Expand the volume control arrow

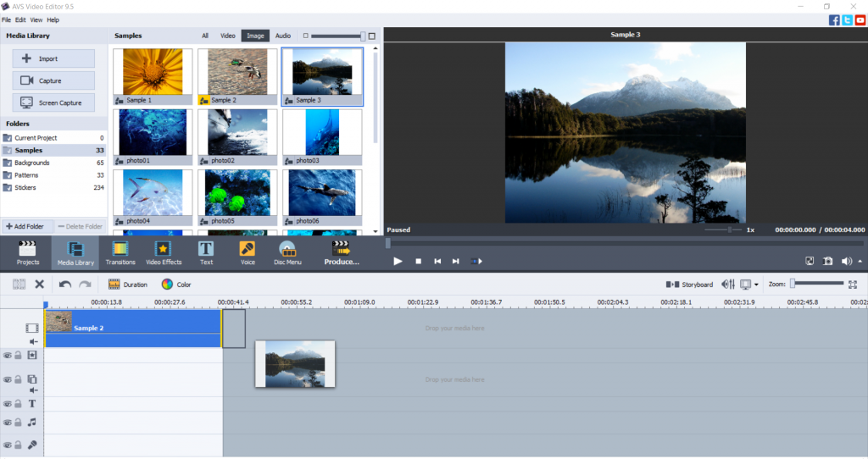[860, 262]
